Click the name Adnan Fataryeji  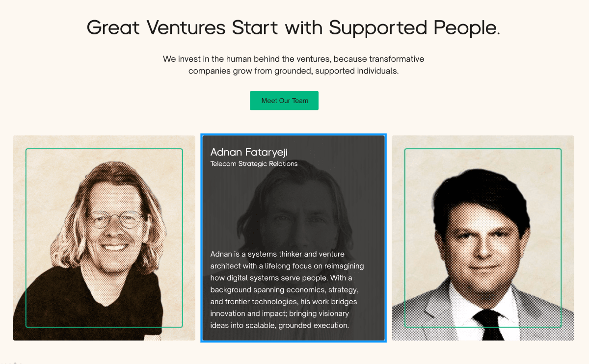248,153
